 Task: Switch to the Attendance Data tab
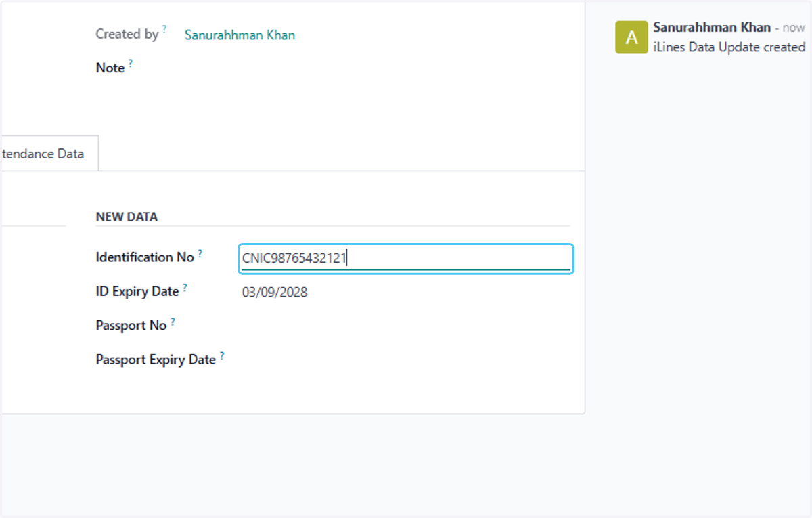42,154
